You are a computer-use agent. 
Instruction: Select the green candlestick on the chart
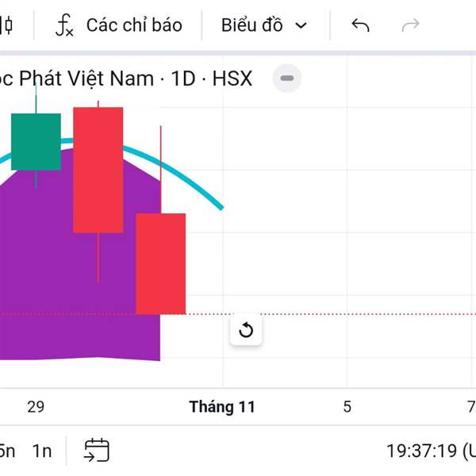click(x=36, y=141)
